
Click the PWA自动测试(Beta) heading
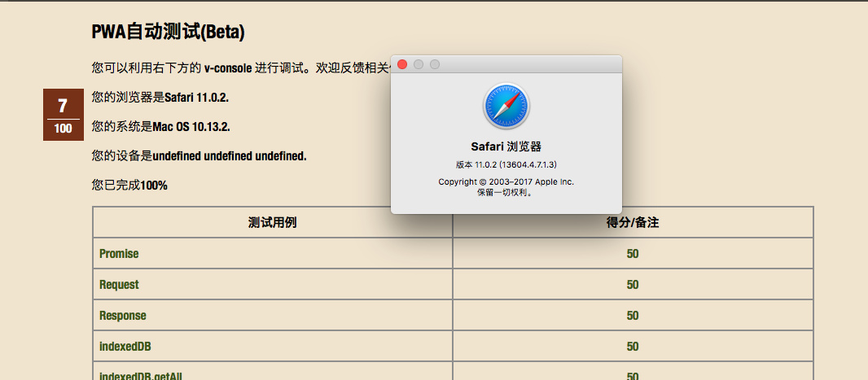click(168, 32)
